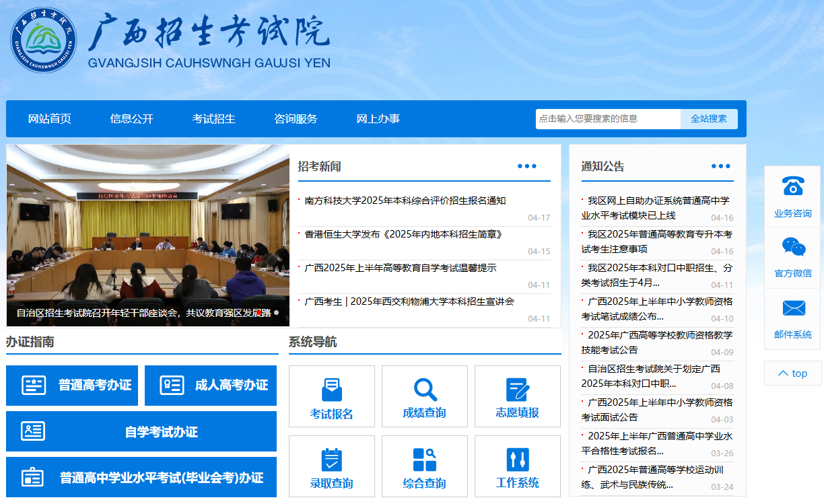This screenshot has width=824, height=504.
Task: Focus the site search input field
Action: [x=608, y=119]
